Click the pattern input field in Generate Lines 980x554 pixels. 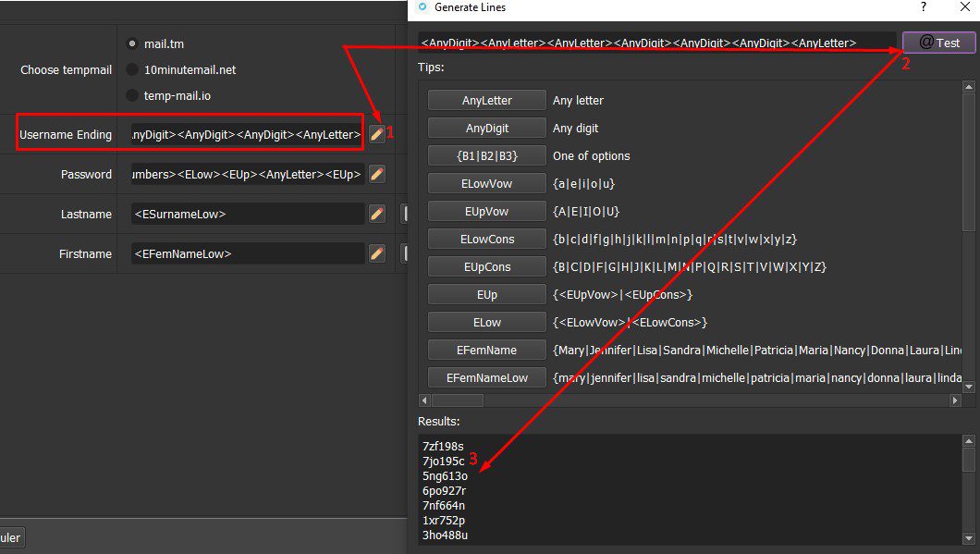[656, 43]
